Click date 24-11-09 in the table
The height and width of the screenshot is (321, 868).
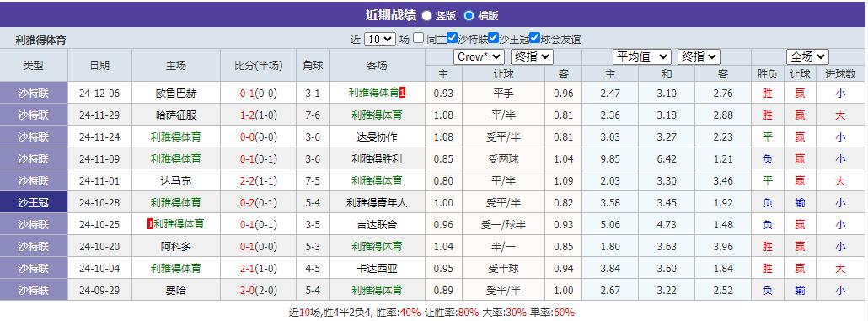pos(99,159)
